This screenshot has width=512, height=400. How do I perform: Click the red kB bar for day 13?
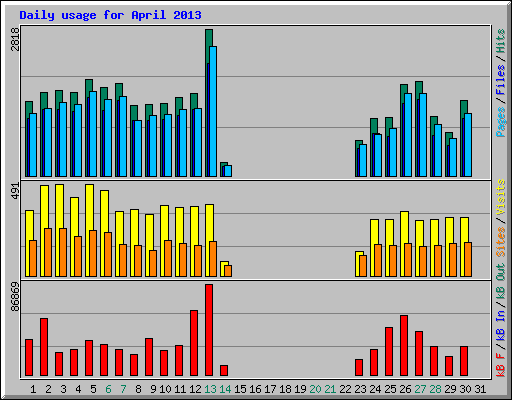[209, 330]
